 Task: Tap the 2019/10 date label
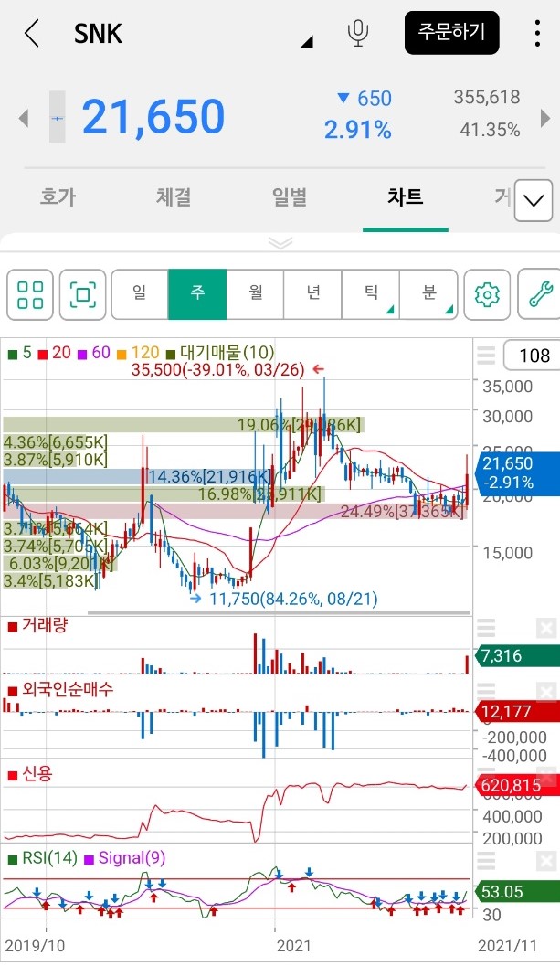pos(35,945)
